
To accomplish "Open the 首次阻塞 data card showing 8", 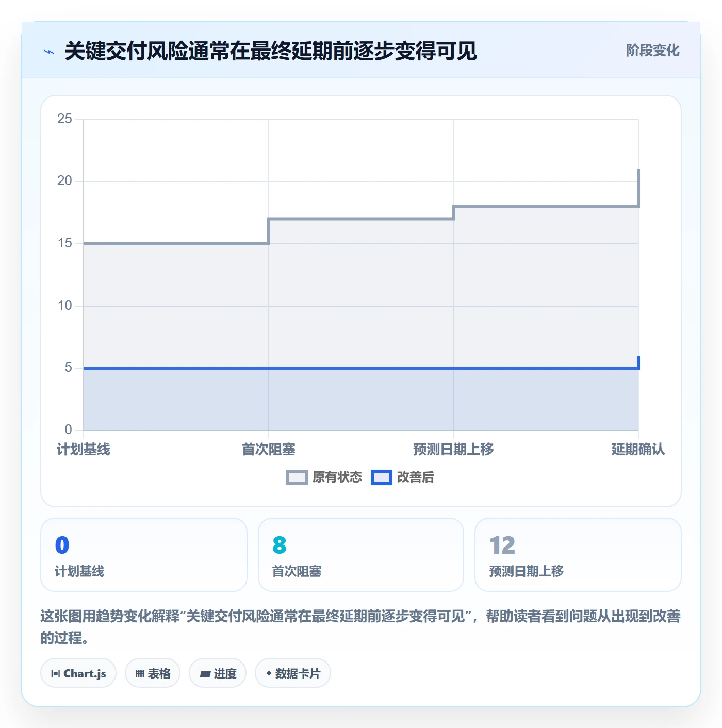I will coord(361,555).
